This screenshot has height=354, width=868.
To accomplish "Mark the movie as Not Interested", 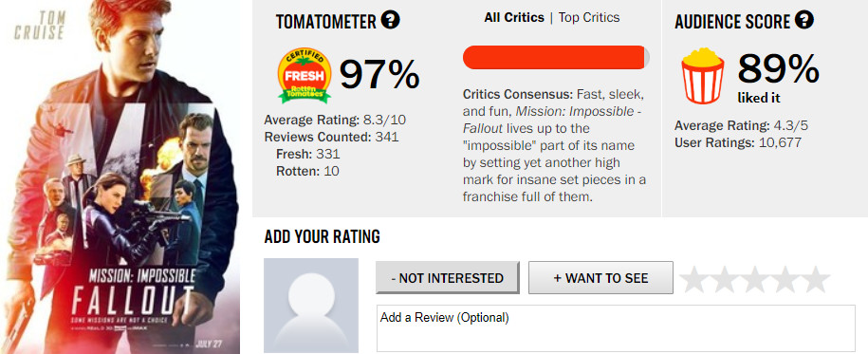I will (x=448, y=277).
